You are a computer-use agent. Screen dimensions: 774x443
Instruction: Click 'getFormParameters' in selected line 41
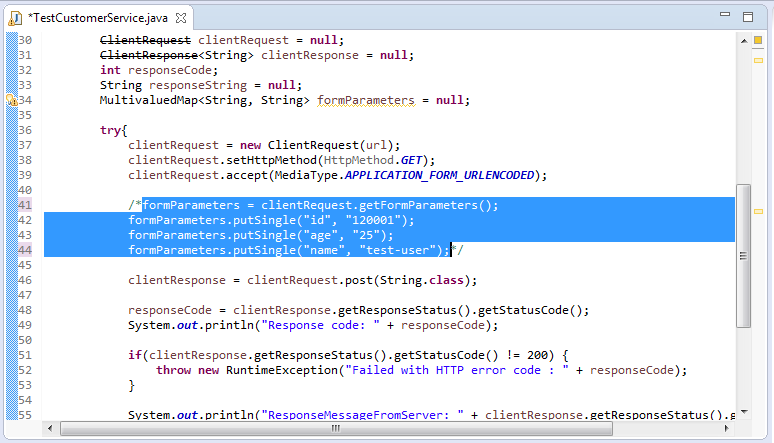(x=418, y=205)
